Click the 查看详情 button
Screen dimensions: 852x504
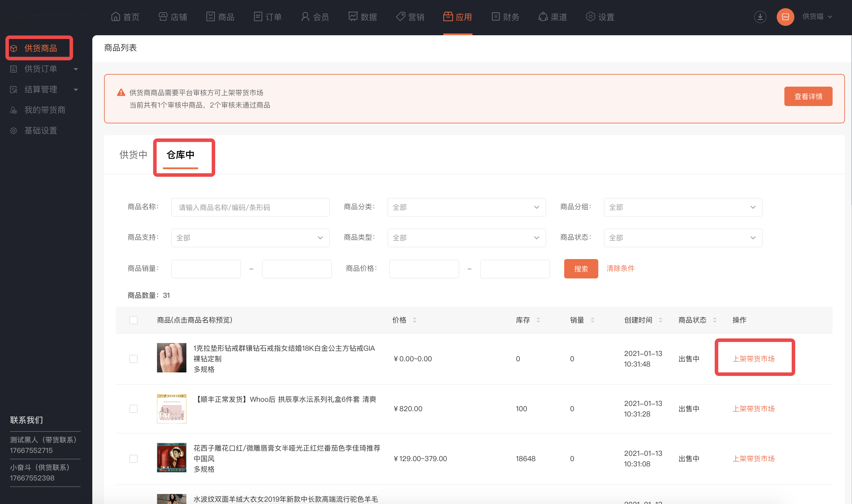pyautogui.click(x=808, y=96)
